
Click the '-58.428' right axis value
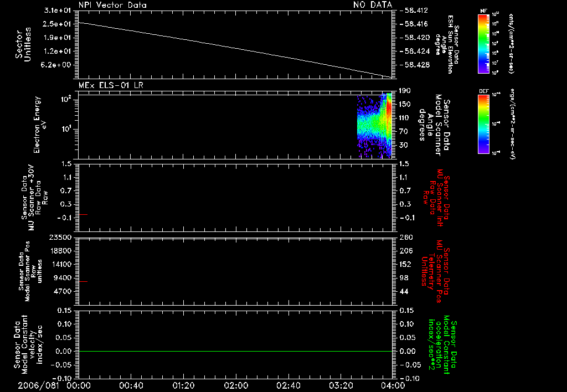point(416,65)
